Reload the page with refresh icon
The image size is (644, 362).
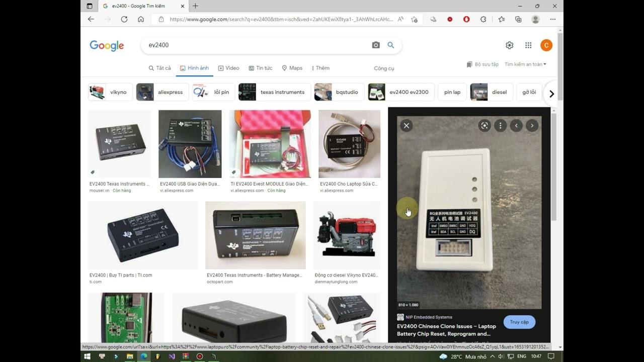(x=124, y=19)
